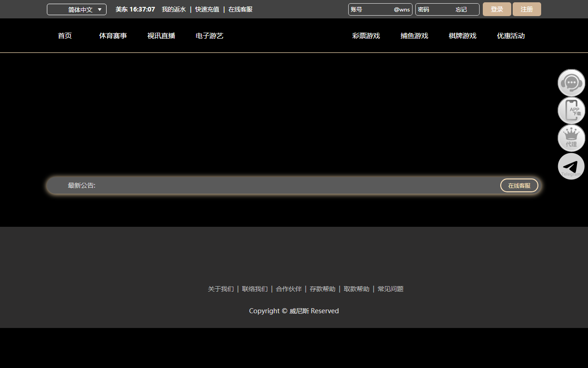Open 快速充值 quick deposit link
This screenshot has height=368, width=588.
coord(207,9)
